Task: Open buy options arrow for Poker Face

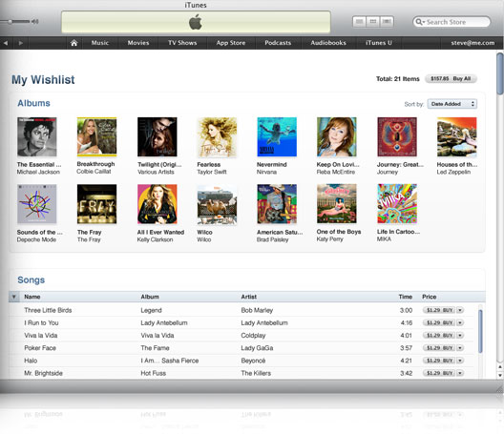Action: (460, 347)
